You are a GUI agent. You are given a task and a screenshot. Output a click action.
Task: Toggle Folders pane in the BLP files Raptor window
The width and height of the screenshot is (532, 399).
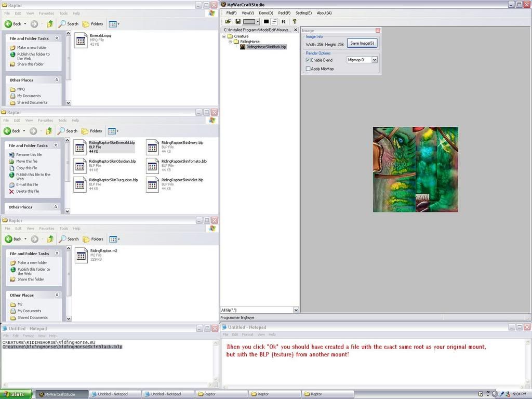tap(91, 131)
